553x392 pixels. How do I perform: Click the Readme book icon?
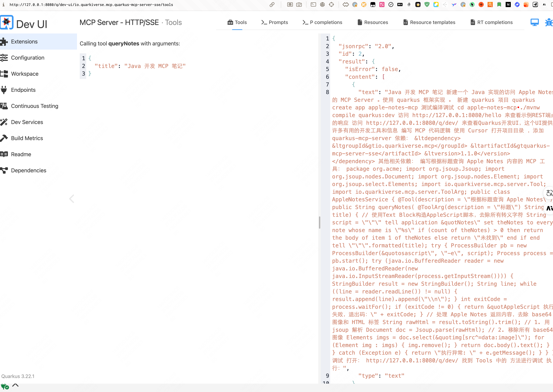(x=4, y=154)
